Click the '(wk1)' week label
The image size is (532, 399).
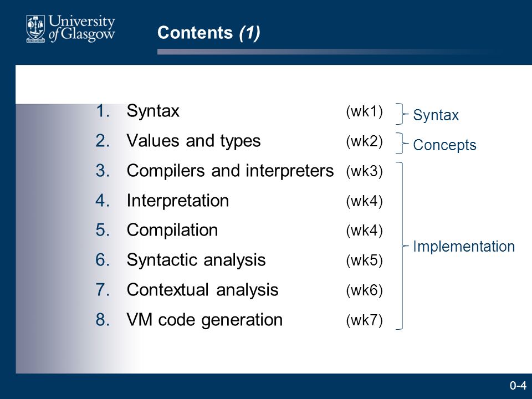(365, 111)
